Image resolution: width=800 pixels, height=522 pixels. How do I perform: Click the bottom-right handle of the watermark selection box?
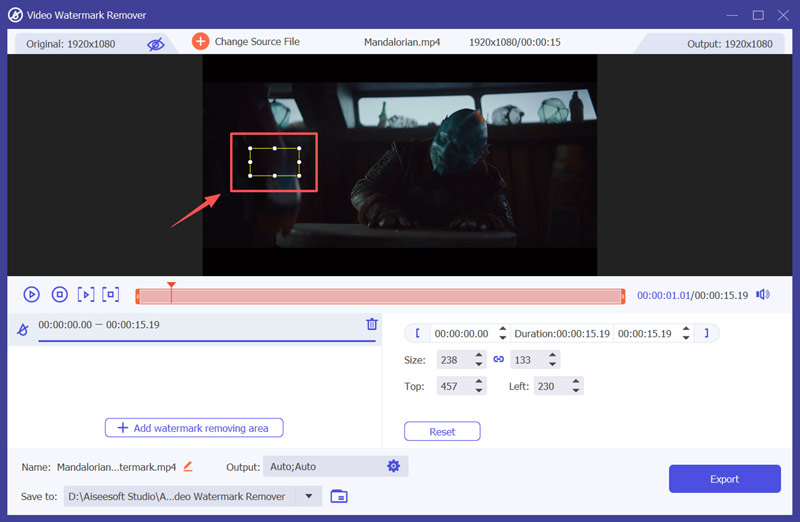click(299, 176)
